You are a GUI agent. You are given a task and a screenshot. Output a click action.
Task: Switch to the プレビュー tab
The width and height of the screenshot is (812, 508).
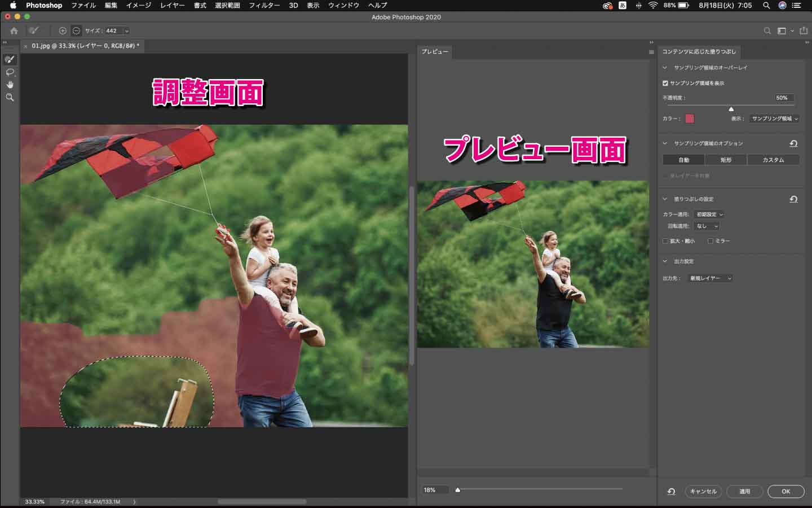[x=435, y=51]
